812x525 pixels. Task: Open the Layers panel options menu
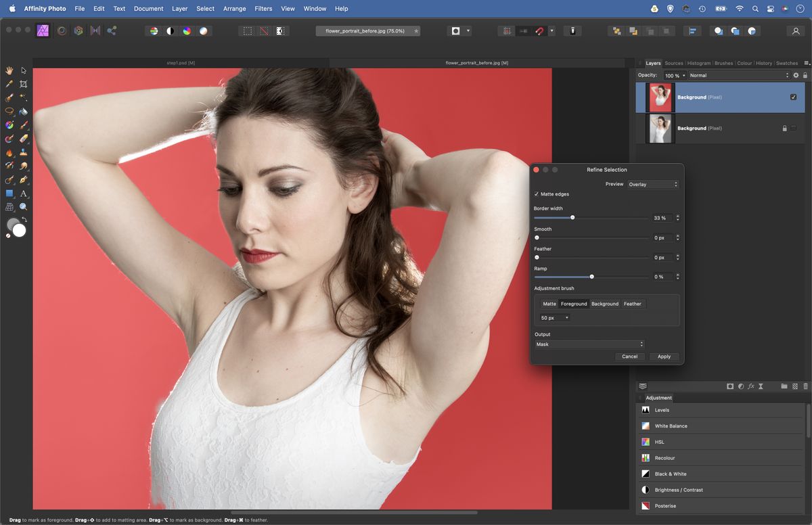(807, 63)
